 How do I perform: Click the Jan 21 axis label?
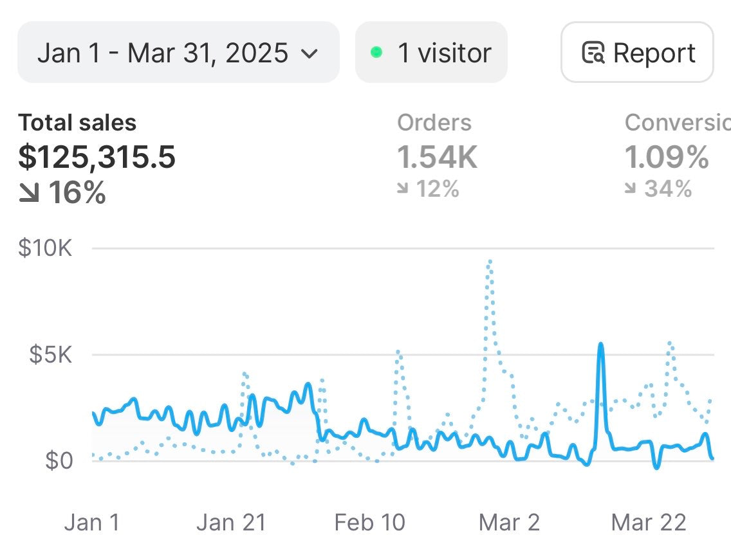point(231,522)
